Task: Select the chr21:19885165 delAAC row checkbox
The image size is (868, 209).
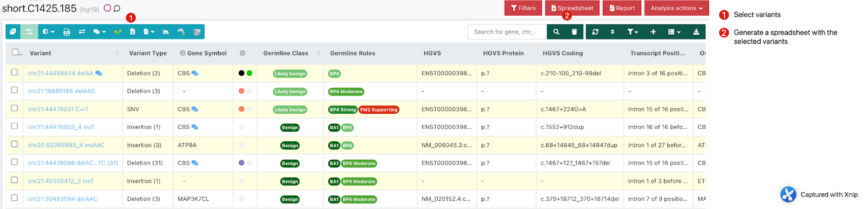Action: click(15, 90)
